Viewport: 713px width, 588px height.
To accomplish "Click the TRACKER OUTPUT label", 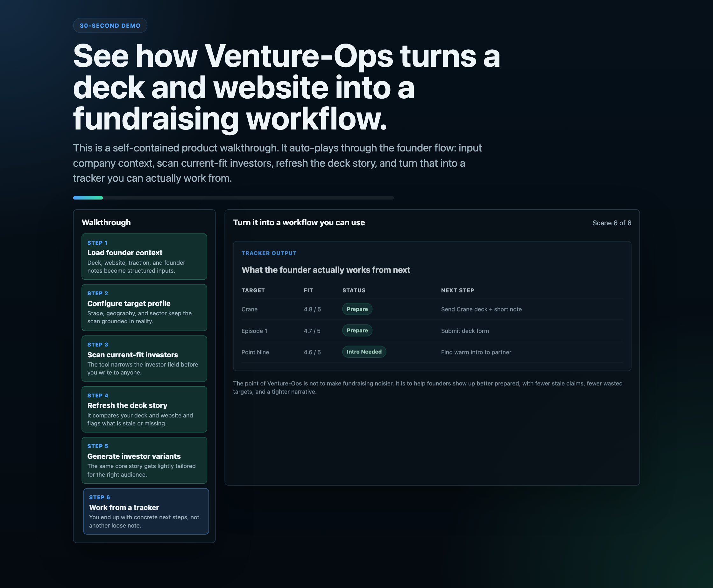I will click(x=269, y=253).
